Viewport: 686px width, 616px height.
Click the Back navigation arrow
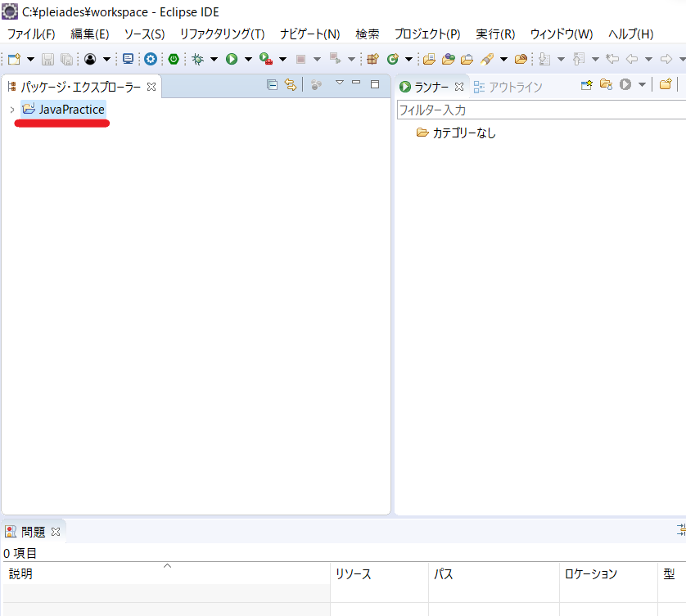(632, 59)
